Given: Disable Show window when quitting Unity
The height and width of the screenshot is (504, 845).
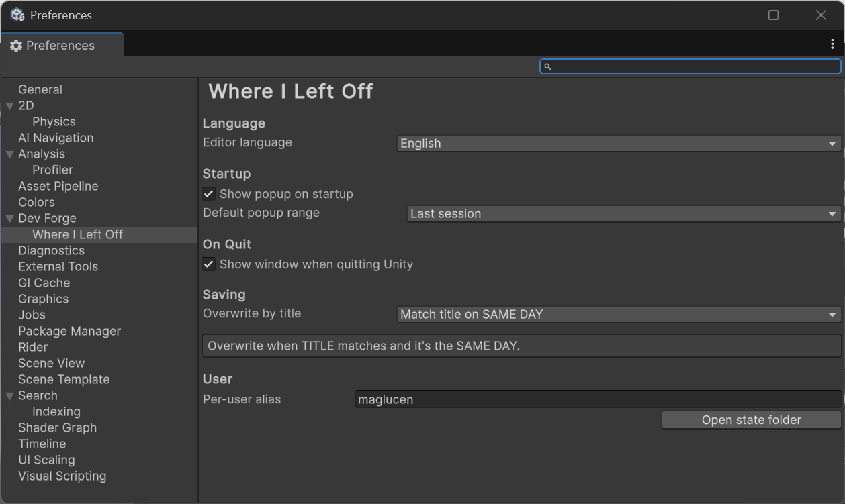Looking at the screenshot, I should (x=208, y=264).
